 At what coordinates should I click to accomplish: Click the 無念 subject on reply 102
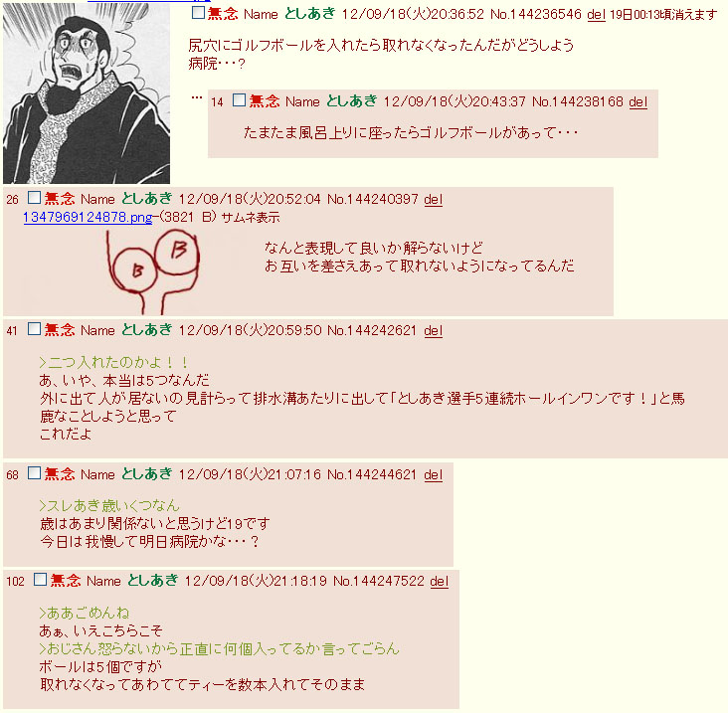point(66,580)
